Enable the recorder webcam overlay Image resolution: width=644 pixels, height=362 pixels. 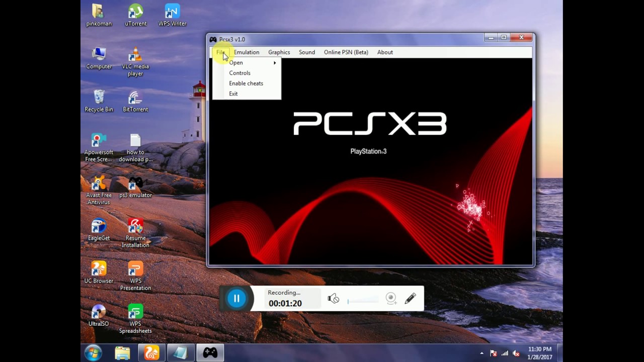[x=391, y=299]
